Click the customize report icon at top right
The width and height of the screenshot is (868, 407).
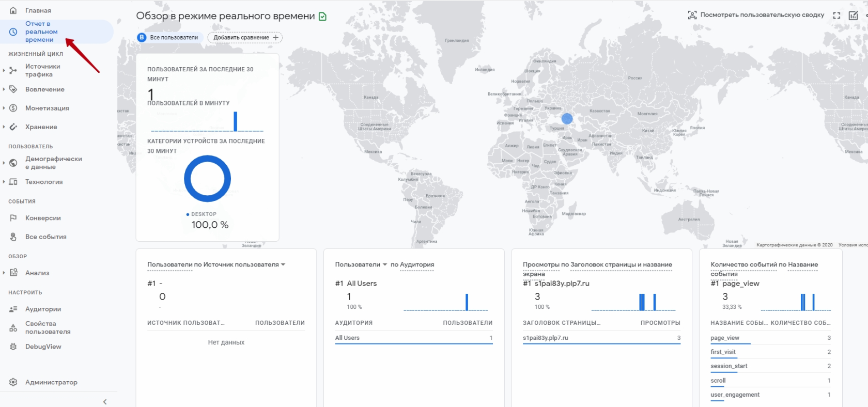coord(854,15)
